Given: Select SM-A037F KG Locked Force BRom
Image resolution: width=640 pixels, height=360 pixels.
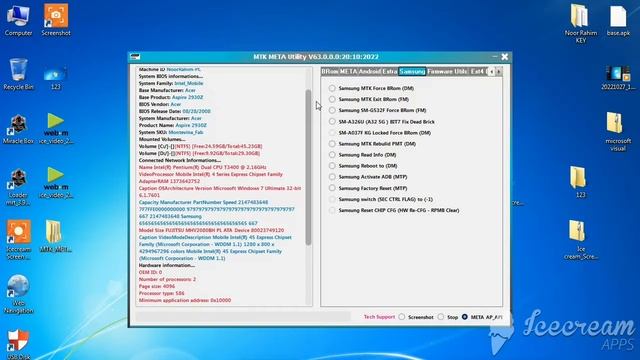Looking at the screenshot, I should [x=332, y=133].
